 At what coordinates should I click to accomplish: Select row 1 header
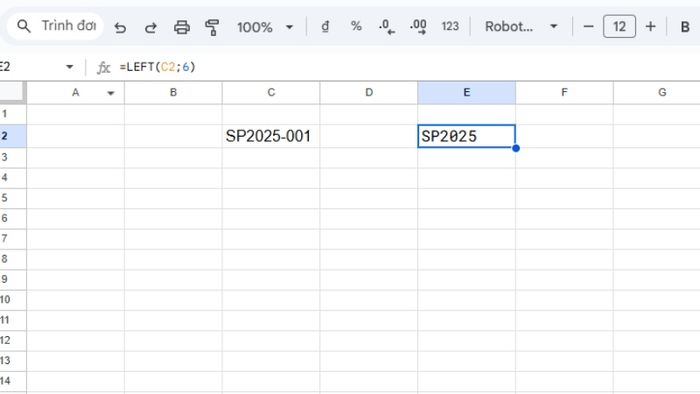pyautogui.click(x=13, y=114)
